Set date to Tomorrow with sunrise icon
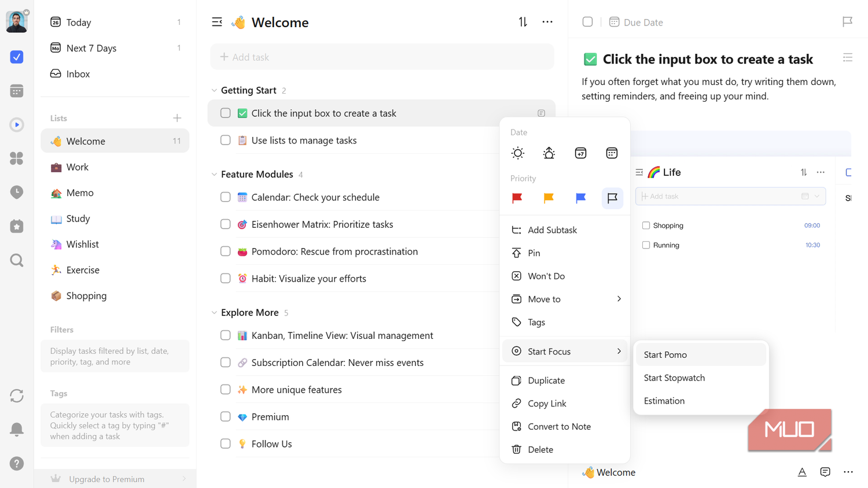868x488 pixels. point(549,153)
